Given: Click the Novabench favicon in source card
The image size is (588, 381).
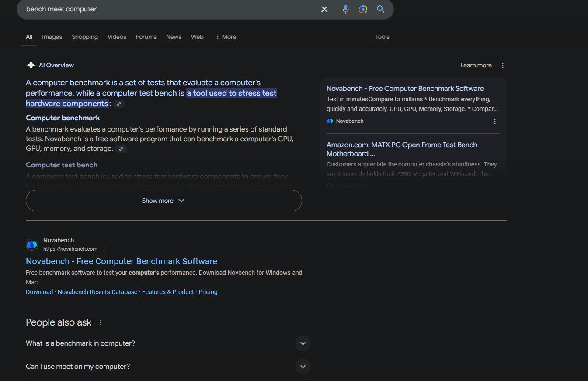Looking at the screenshot, I should click(330, 121).
